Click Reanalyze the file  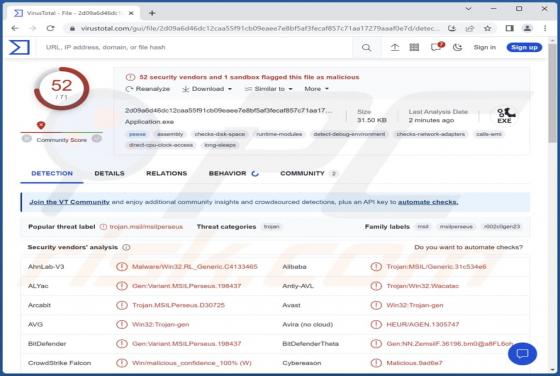click(x=148, y=89)
